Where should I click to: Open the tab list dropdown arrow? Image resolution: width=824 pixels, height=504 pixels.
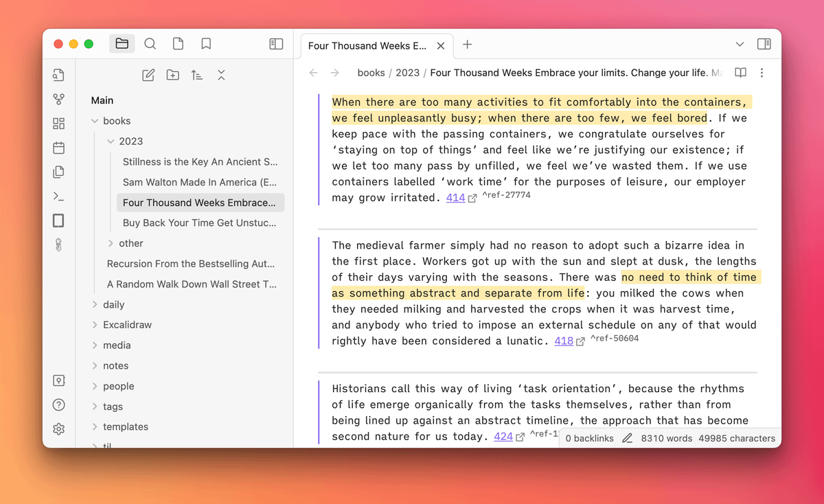tap(740, 44)
